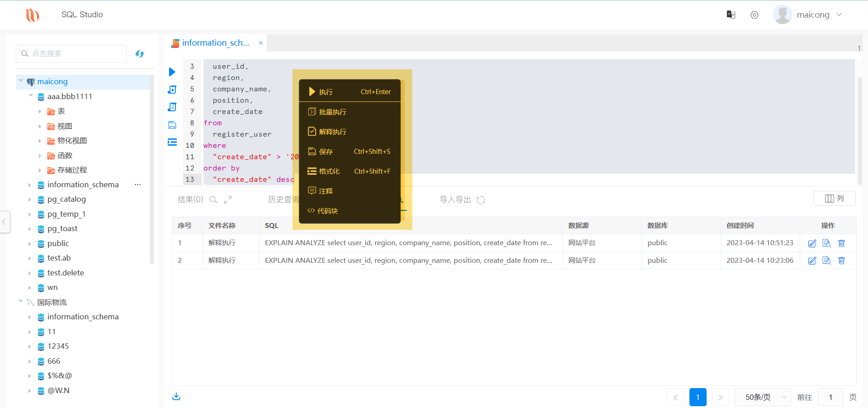
Task: Delete the 10:23:06 saved query row
Action: (x=841, y=261)
